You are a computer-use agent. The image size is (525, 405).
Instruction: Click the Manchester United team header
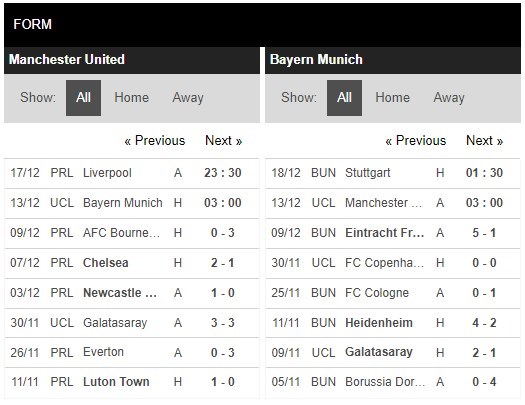(x=67, y=60)
